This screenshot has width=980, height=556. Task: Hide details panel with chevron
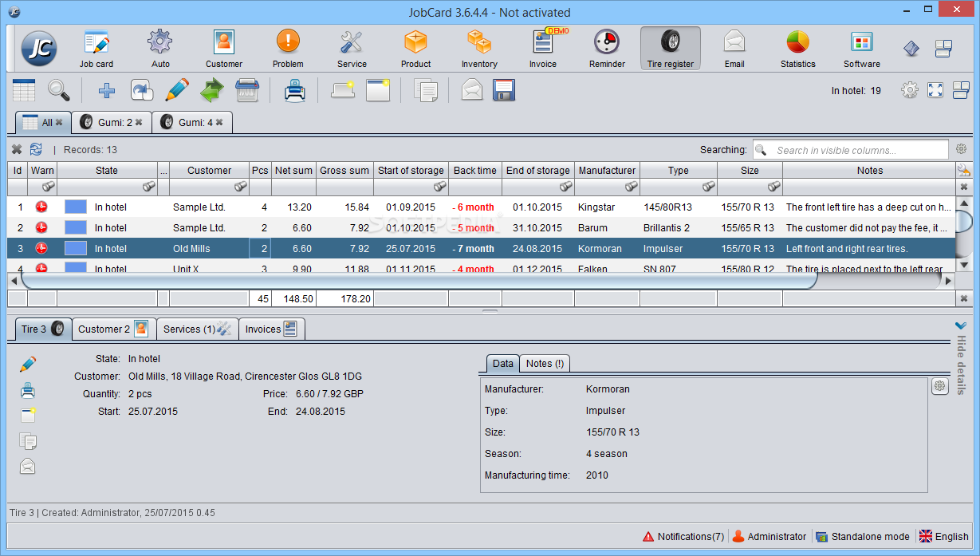tap(961, 325)
